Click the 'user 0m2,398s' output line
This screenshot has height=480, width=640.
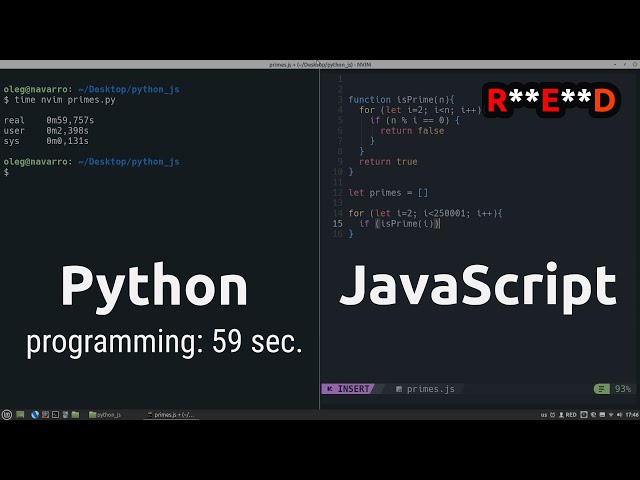tap(46, 131)
